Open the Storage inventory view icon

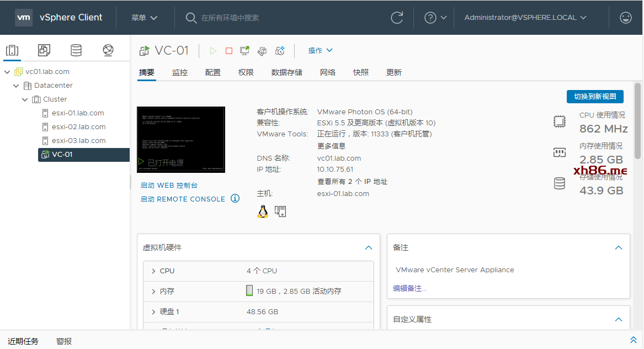click(x=76, y=50)
